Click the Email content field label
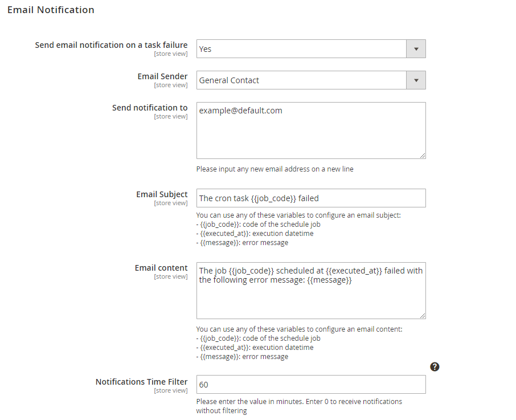This screenshot has height=420, width=516. tap(161, 268)
